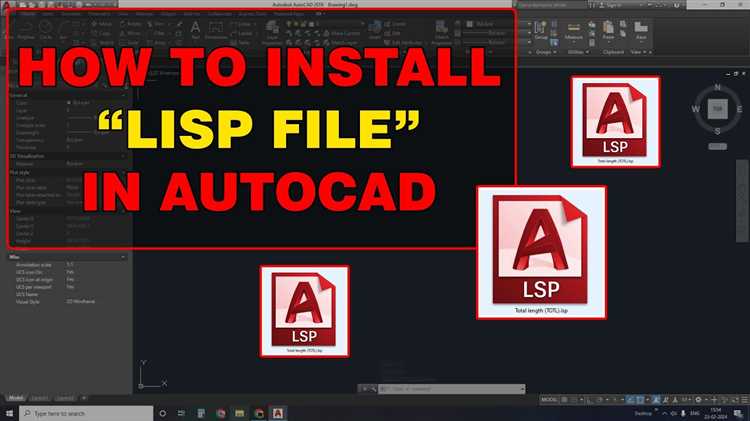
Task: Open File Explorer from the taskbar
Action: [x=240, y=413]
